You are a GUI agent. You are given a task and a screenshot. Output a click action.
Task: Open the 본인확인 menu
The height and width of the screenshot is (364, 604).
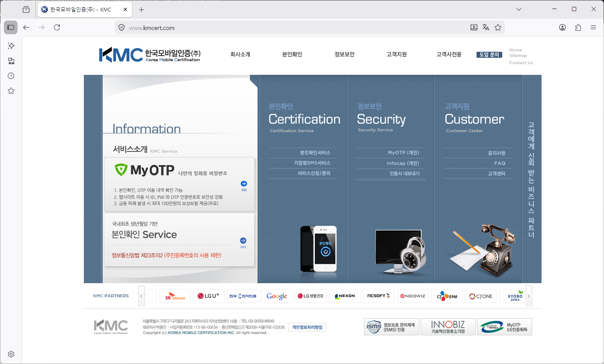click(x=292, y=54)
